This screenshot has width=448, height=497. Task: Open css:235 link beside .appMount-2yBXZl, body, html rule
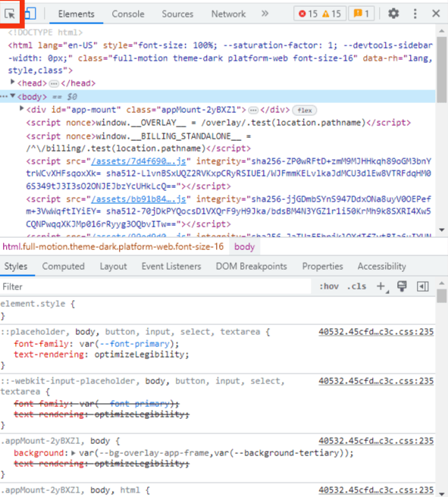[x=376, y=490]
